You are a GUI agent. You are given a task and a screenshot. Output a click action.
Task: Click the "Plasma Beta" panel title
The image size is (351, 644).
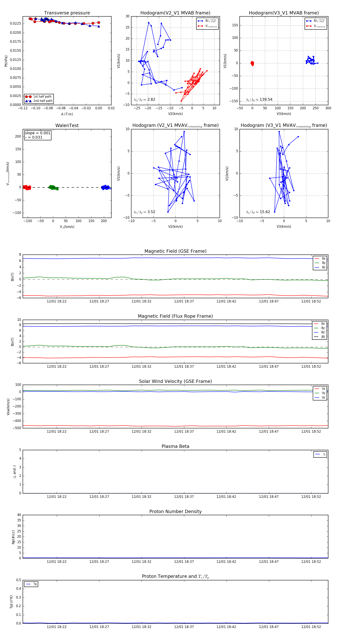click(175, 446)
